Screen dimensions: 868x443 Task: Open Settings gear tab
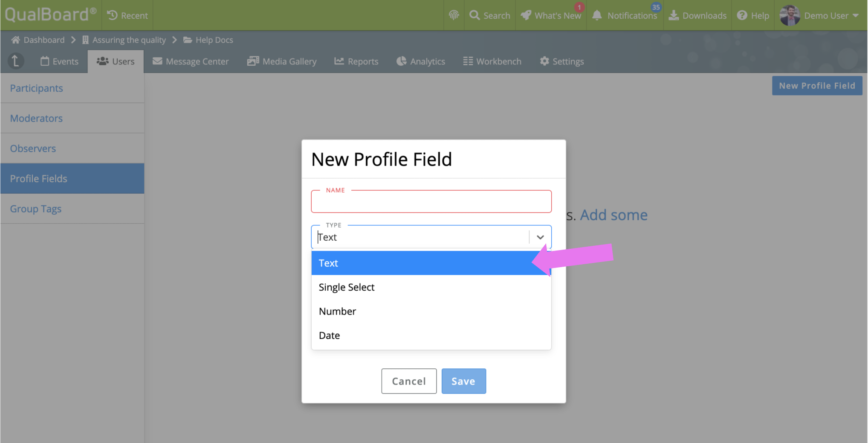pos(561,61)
